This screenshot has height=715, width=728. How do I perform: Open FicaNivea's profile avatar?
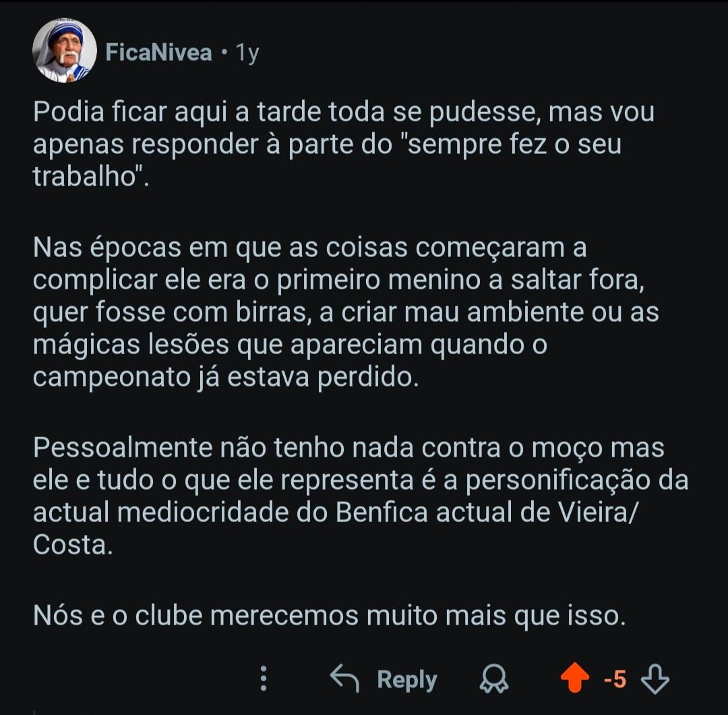pyautogui.click(x=65, y=51)
